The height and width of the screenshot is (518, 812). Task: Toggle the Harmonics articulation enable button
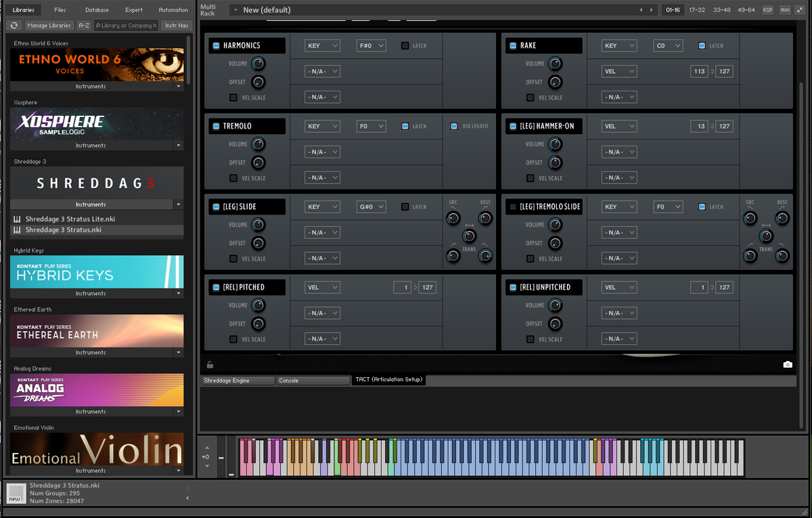217,45
